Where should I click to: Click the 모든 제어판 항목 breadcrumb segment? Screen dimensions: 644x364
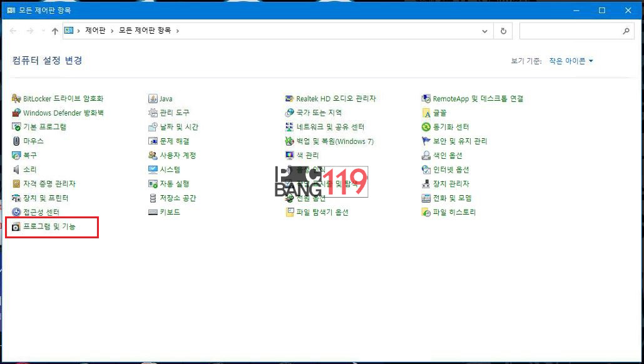(x=145, y=31)
